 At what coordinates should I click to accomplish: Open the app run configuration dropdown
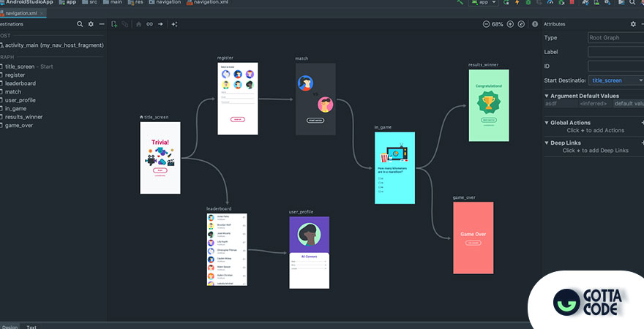(x=484, y=2)
